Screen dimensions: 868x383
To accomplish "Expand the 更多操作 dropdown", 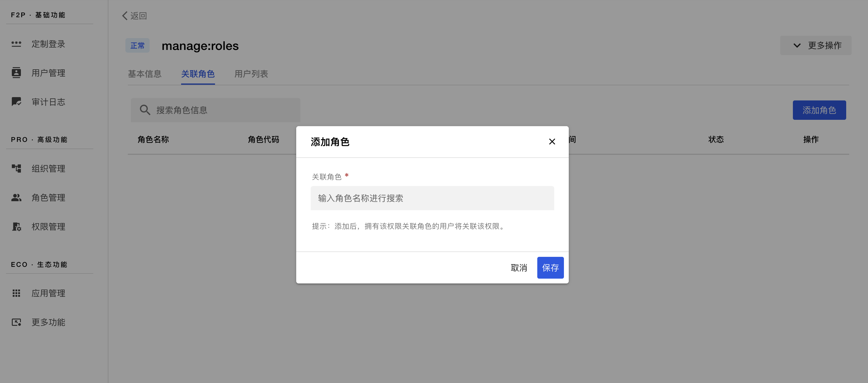I will tap(815, 45).
